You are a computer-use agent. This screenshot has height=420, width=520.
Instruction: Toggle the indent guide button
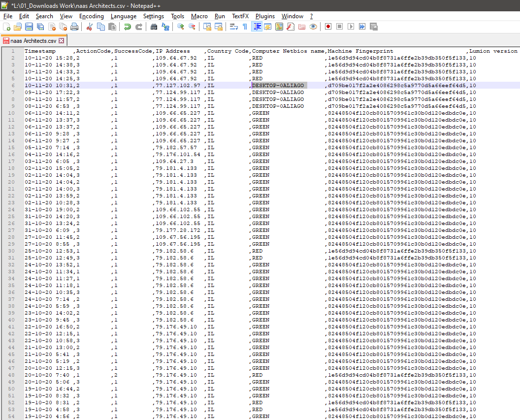(x=257, y=27)
